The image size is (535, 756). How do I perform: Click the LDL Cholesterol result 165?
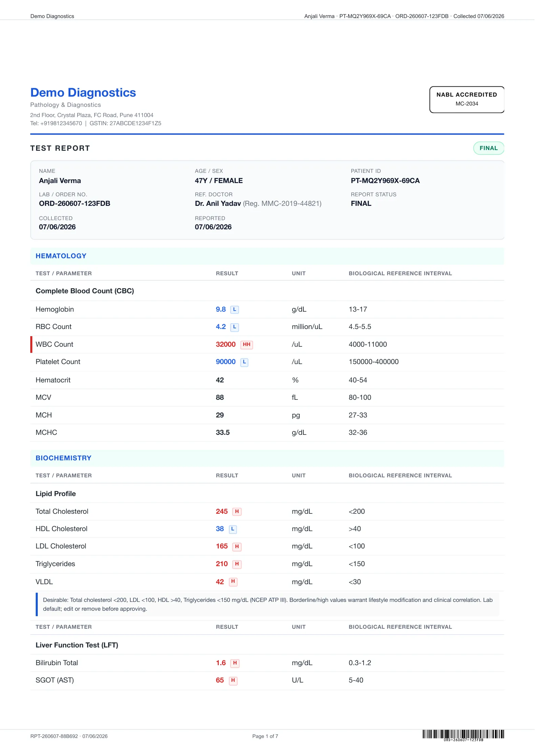222,546
